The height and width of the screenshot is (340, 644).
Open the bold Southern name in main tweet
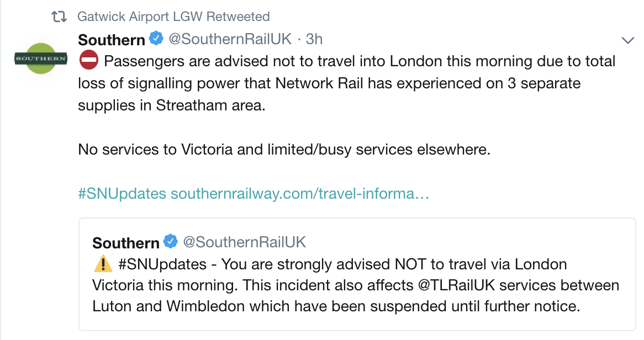tap(112, 40)
